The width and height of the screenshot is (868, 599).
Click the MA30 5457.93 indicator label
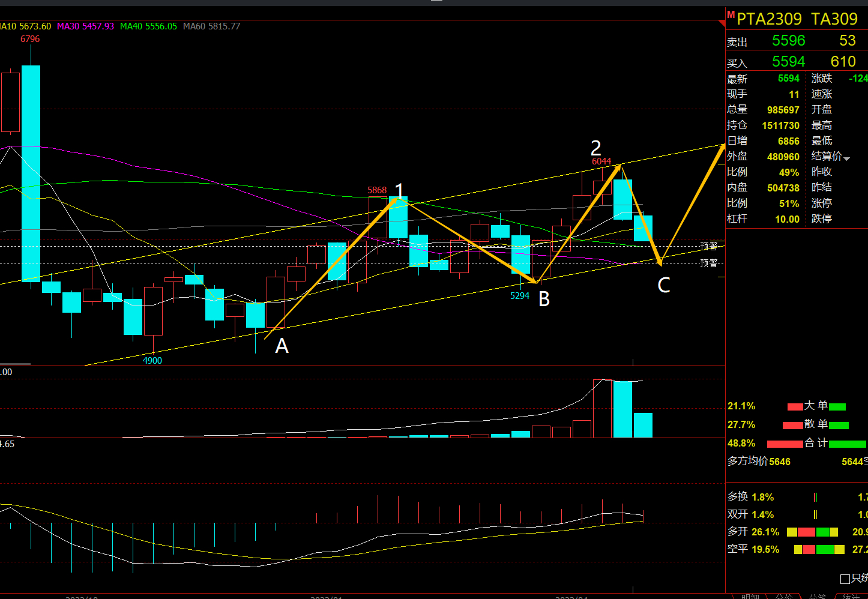(x=85, y=26)
